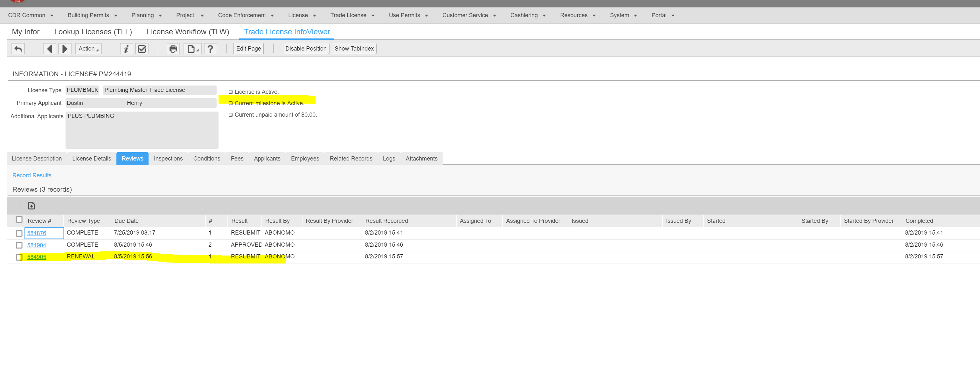980x369 pixels.
Task: Click the Primary Applicant first name field
Action: (x=94, y=103)
